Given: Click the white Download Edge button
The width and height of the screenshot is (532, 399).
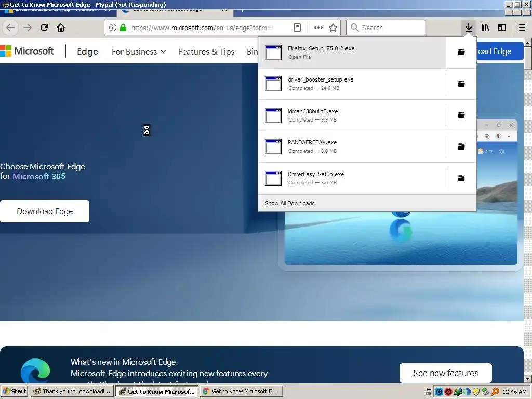Looking at the screenshot, I should [45, 211].
